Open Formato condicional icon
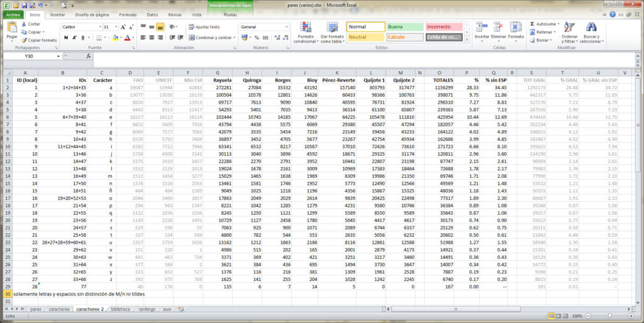Image resolution: width=644 pixels, height=323 pixels. click(305, 28)
